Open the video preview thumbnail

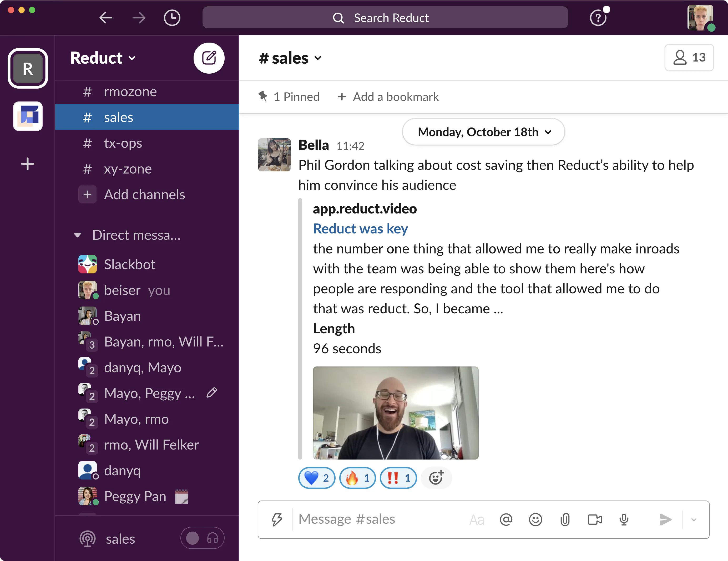tap(396, 412)
